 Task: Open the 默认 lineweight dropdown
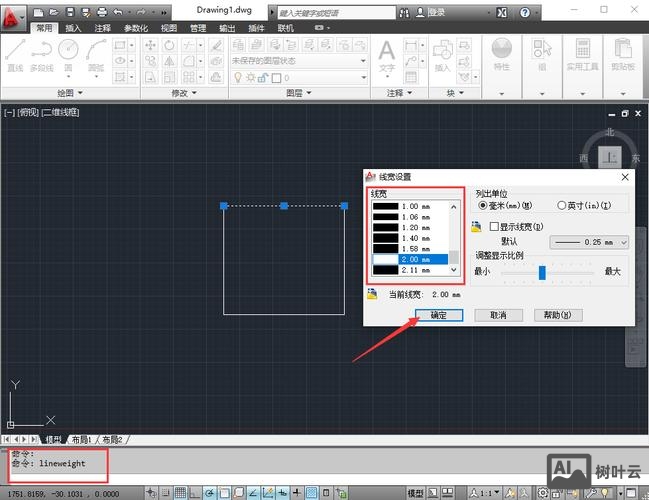[590, 242]
